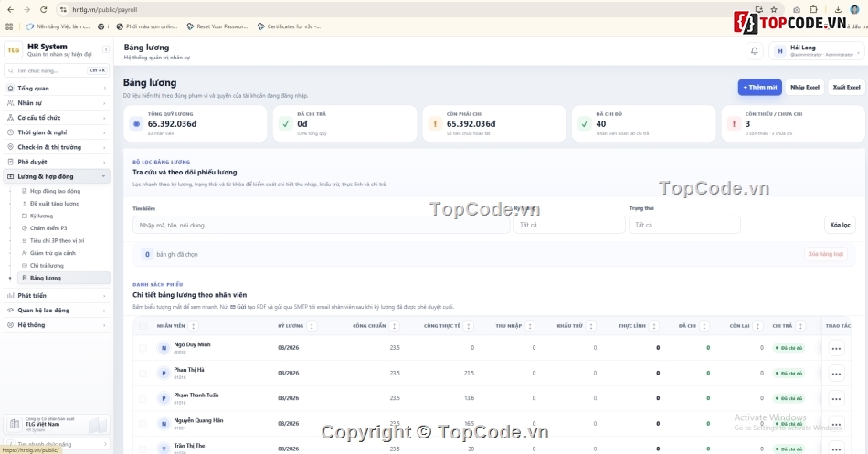Screen dimensions: 868x454
Task: Open Giảm trừ gia cảnh menu item
Action: click(x=65, y=253)
